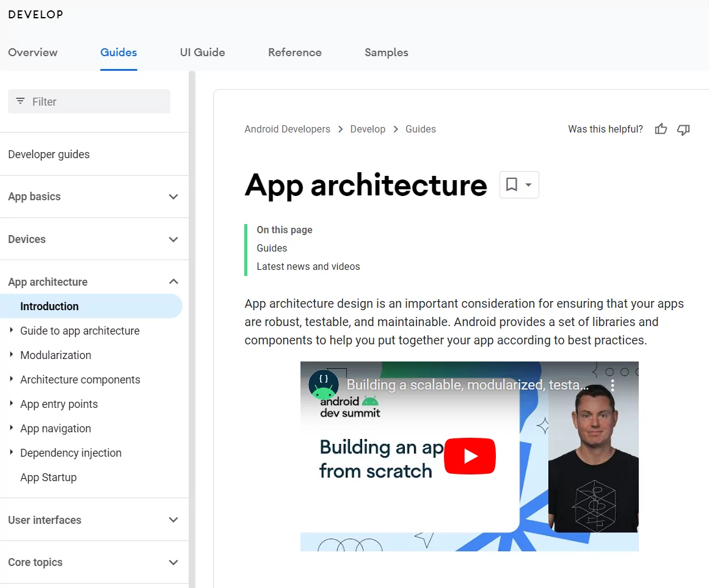Click the filter icon in sidebar
Image resolution: width=709 pixels, height=588 pixels.
tap(20, 101)
